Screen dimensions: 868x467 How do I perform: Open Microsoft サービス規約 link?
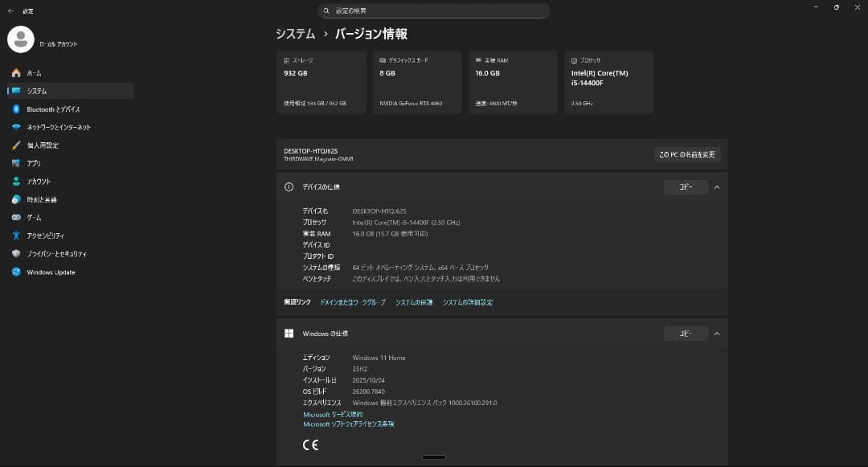(333, 415)
